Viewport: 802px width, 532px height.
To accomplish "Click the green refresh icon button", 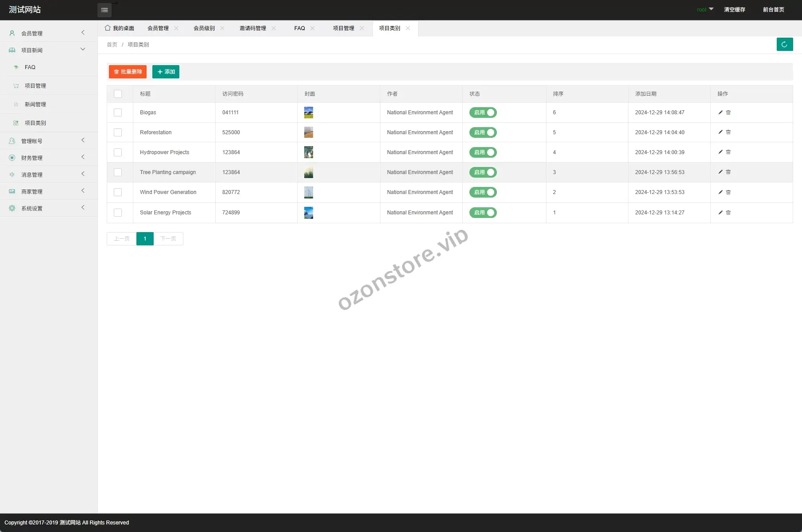I will pos(784,44).
